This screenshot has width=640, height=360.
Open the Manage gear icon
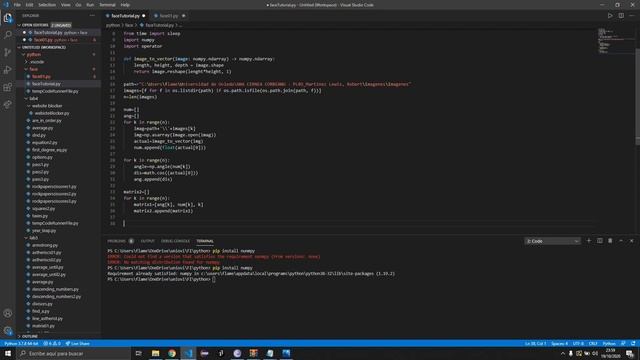point(8,331)
